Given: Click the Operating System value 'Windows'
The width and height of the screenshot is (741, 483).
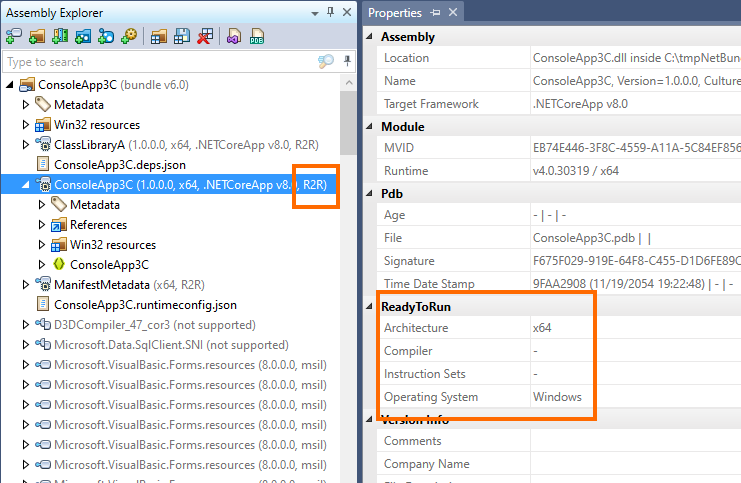Looking at the screenshot, I should (557, 397).
